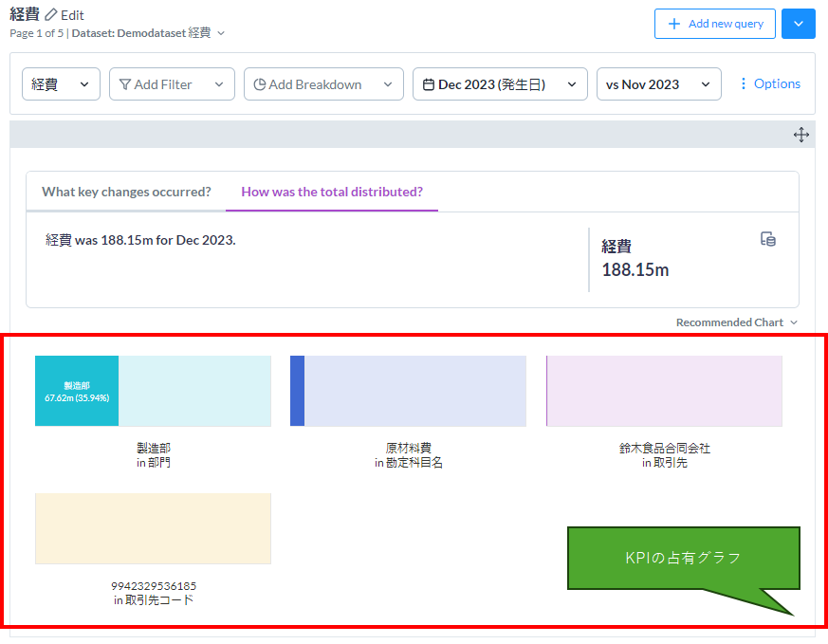Click the Page 1 of 5 text
Image resolution: width=828 pixels, height=644 pixels.
pos(36,33)
